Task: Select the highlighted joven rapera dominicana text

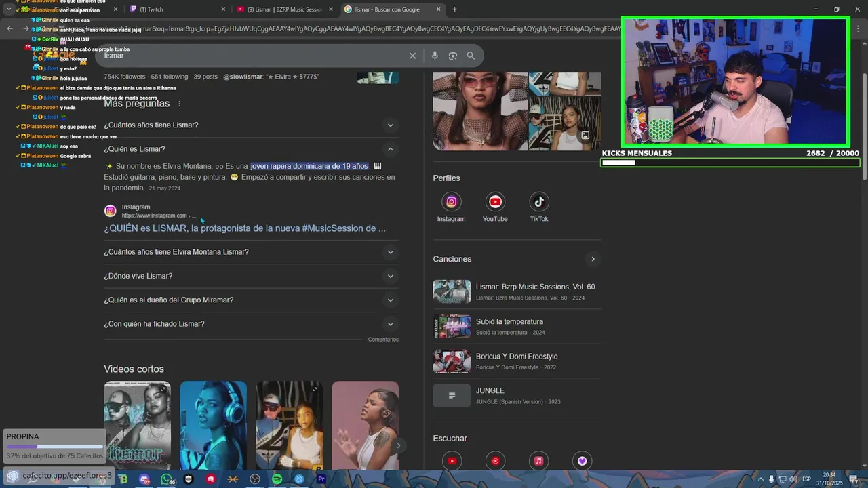Action: [309, 166]
